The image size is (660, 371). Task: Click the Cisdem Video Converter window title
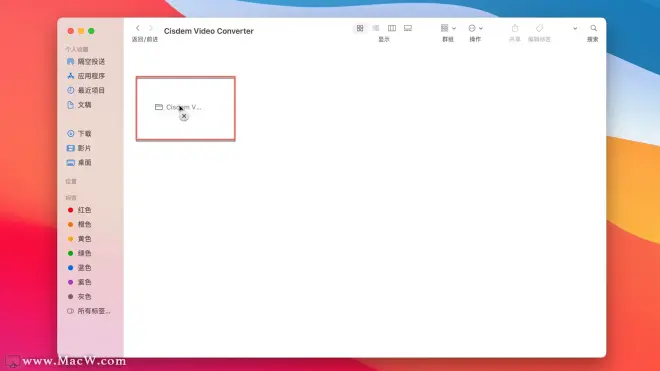[209, 31]
